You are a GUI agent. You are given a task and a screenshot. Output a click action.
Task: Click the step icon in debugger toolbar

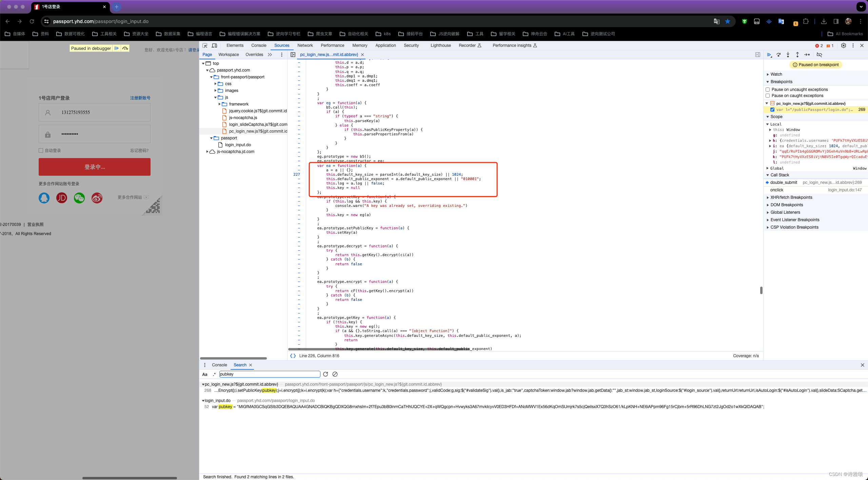[807, 55]
